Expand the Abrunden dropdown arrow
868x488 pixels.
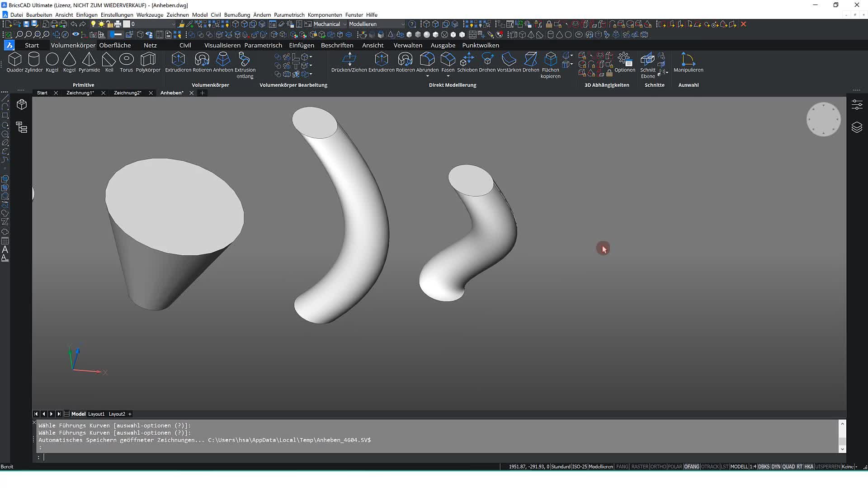(x=427, y=76)
